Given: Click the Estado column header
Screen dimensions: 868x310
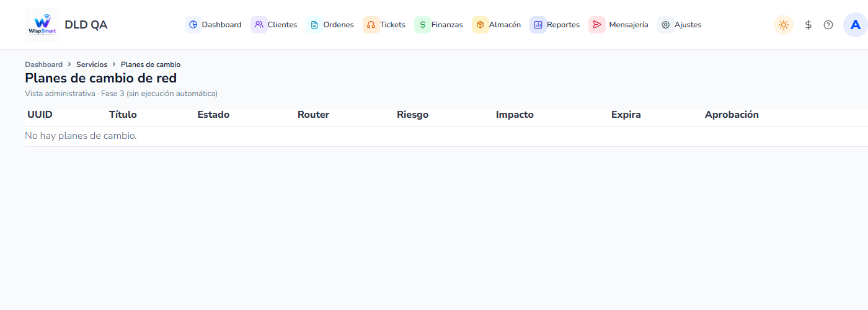Looking at the screenshot, I should coord(213,115).
